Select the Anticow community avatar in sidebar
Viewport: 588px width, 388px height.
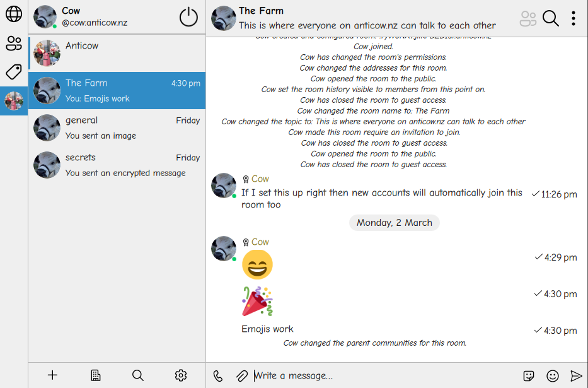pyautogui.click(x=14, y=100)
